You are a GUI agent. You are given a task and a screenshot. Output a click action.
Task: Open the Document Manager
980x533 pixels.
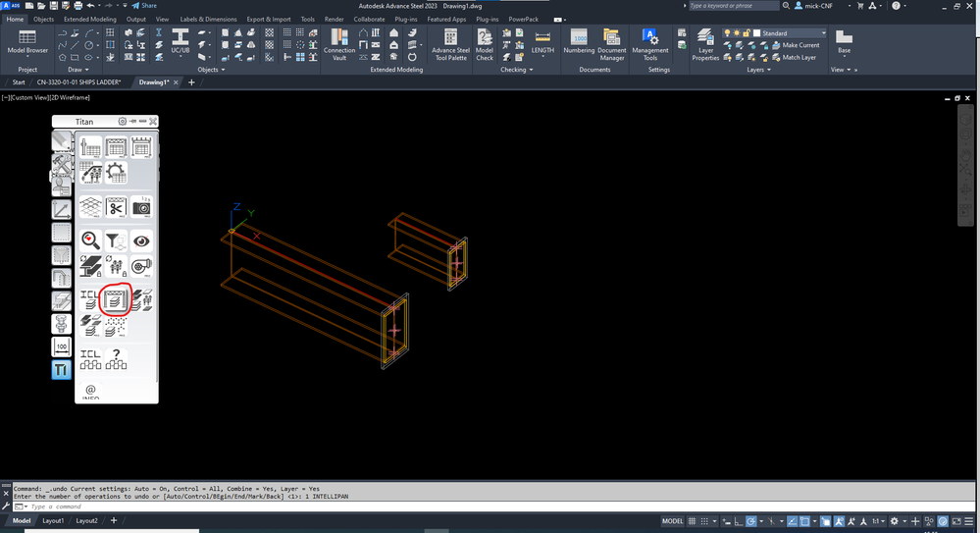point(611,44)
